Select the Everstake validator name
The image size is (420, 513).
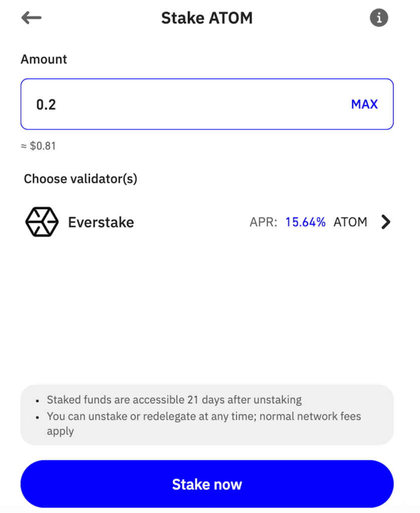(101, 222)
